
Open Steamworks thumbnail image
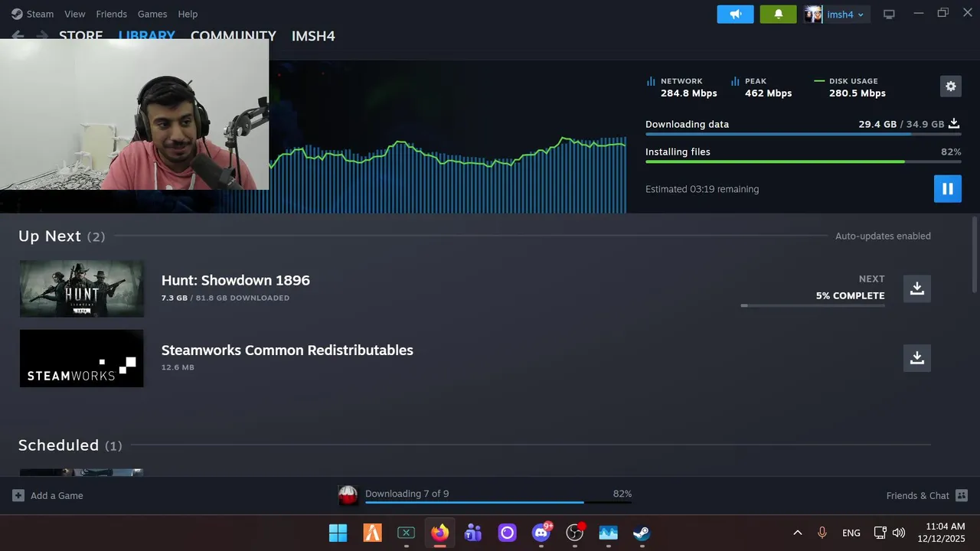pyautogui.click(x=82, y=358)
